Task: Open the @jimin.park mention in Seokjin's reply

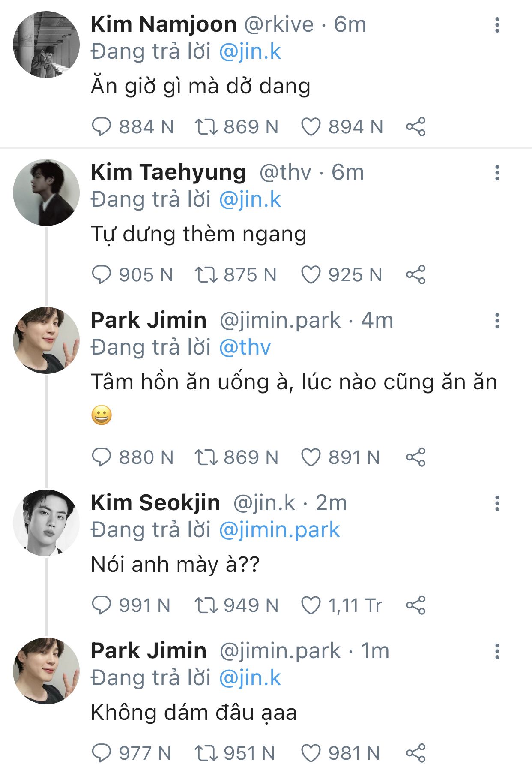Action: pos(279,530)
